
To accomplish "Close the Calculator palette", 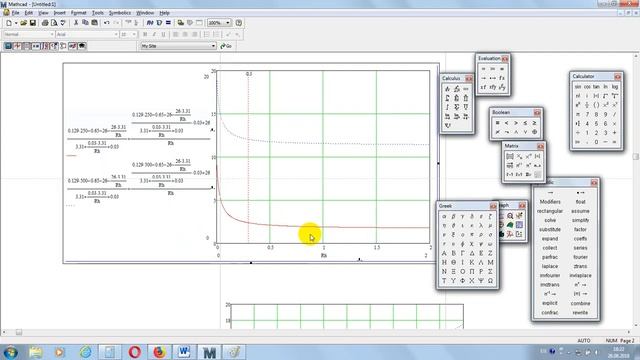I will click(618, 77).
